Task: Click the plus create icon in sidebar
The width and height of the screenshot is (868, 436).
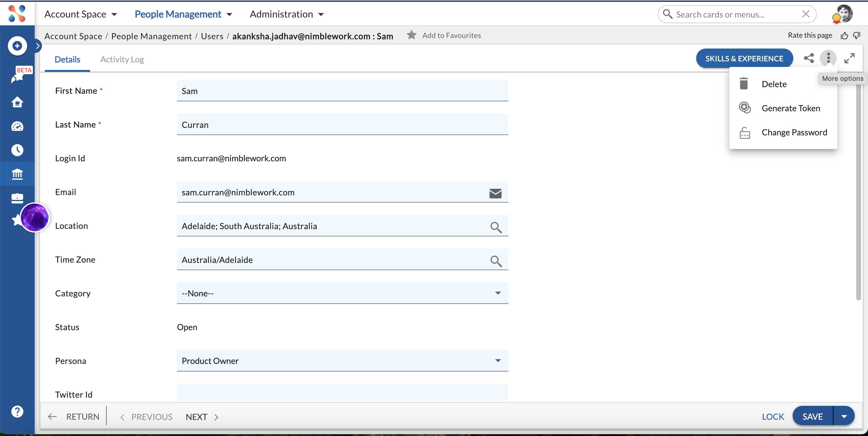Action: tap(17, 46)
